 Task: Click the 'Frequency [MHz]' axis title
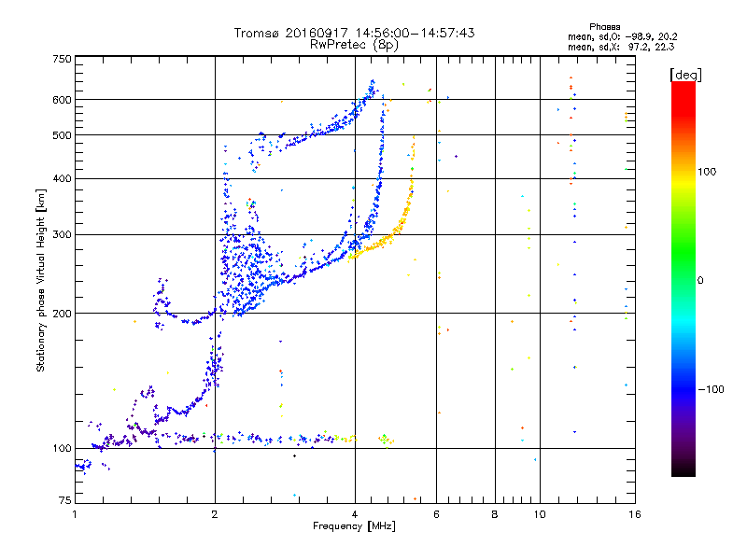(354, 526)
